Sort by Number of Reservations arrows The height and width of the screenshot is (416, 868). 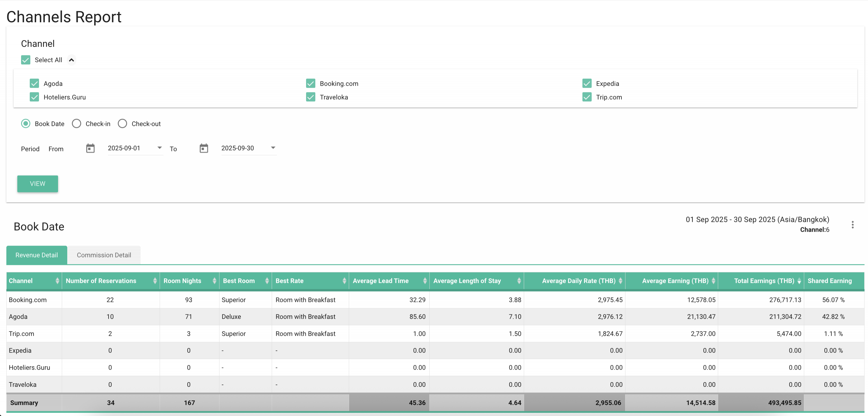(x=155, y=281)
